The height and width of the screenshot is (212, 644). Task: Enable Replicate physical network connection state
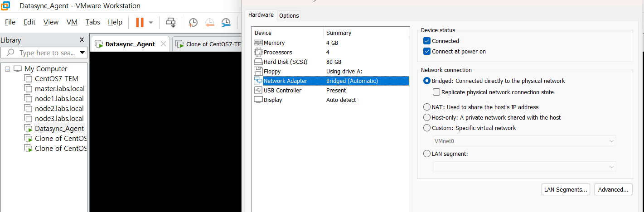click(436, 92)
